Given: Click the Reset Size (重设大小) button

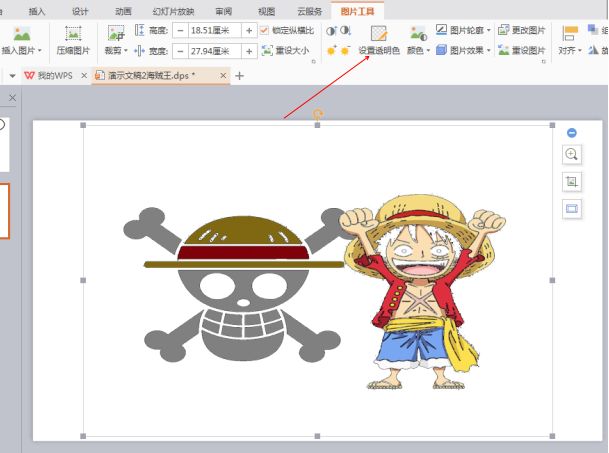Looking at the screenshot, I should coord(285,51).
